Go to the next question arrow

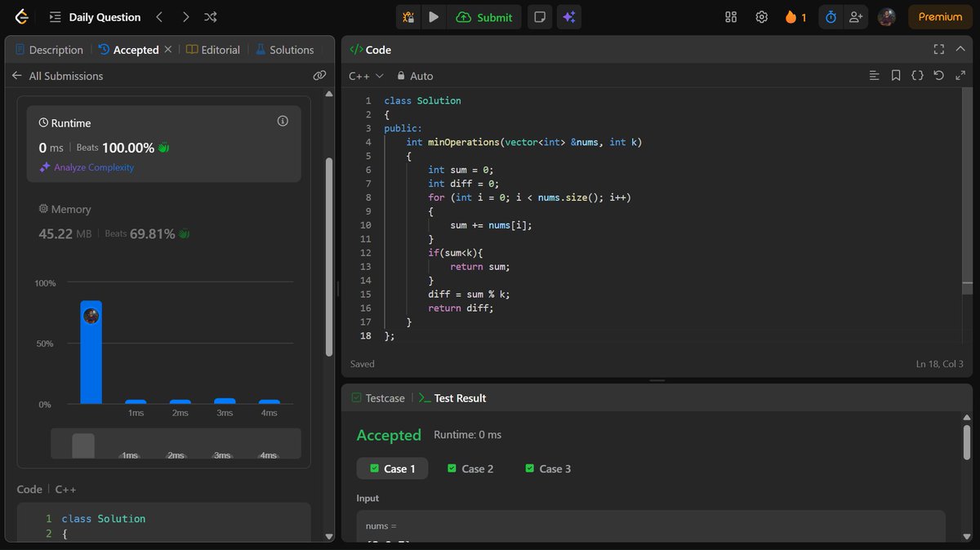click(x=185, y=17)
